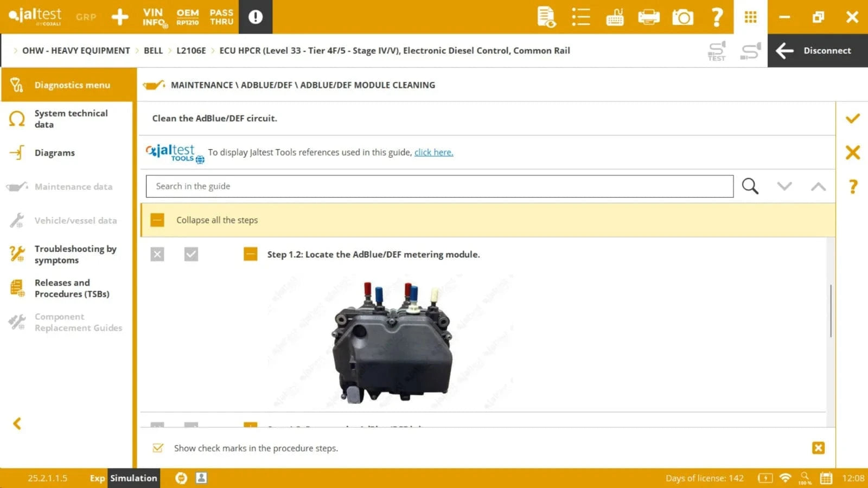Screen dimensions: 868x488
Task: Click Simulation mode label in status bar
Action: (133, 478)
